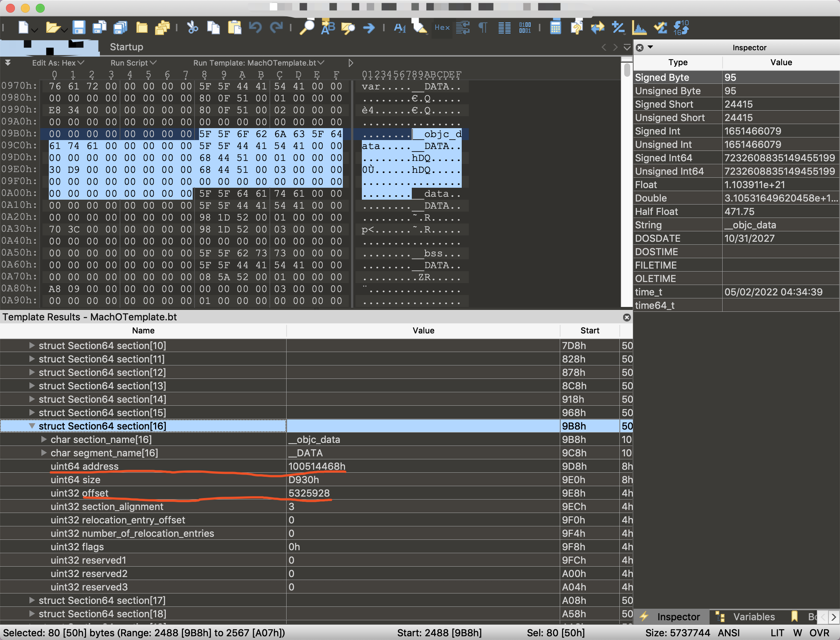
Task: Open the Calculator tool icon
Action: [x=555, y=28]
